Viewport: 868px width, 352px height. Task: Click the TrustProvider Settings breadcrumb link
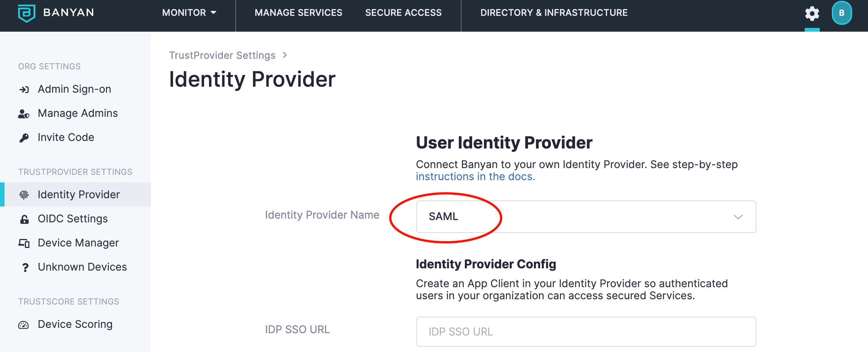pos(222,55)
